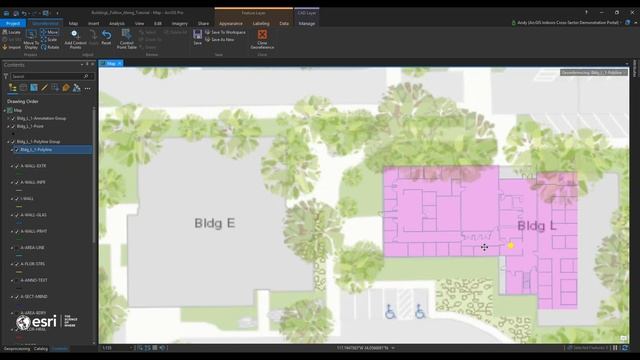The height and width of the screenshot is (360, 640).
Task: Click the Contents pane vertical scrollbar
Action: pyautogui.click(x=94, y=176)
